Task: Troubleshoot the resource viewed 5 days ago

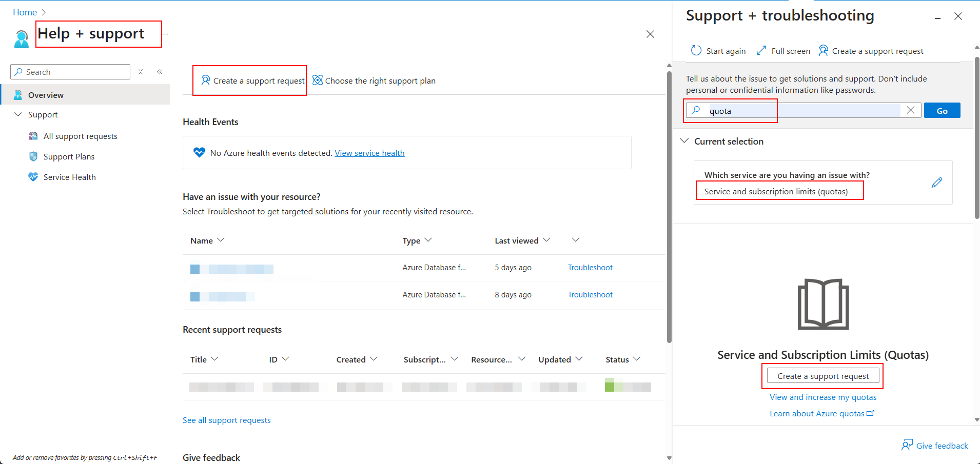Action: tap(590, 268)
